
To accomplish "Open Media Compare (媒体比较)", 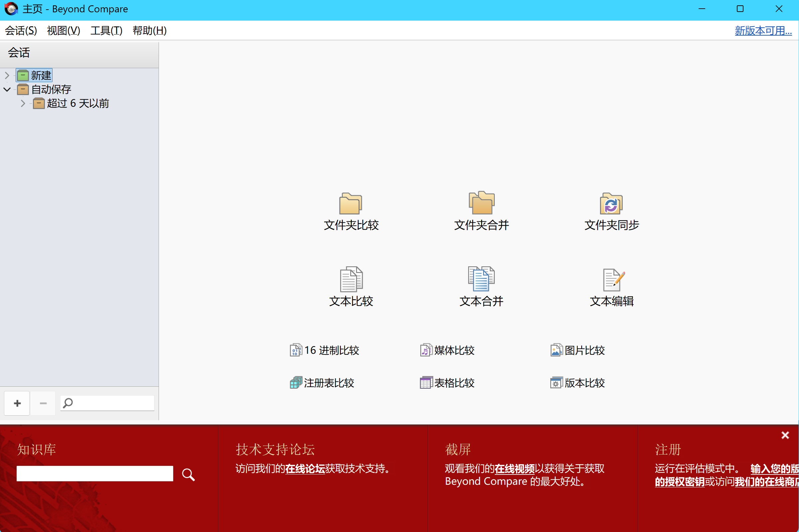I will pyautogui.click(x=447, y=350).
